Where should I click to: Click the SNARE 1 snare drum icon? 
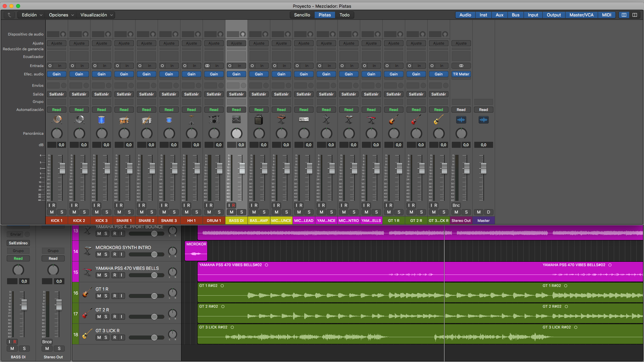[124, 120]
